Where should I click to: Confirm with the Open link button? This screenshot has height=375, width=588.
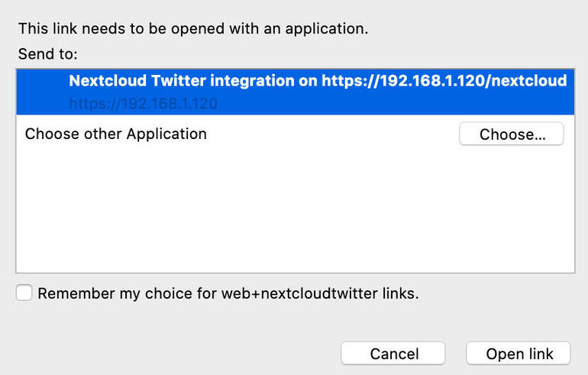tap(519, 354)
